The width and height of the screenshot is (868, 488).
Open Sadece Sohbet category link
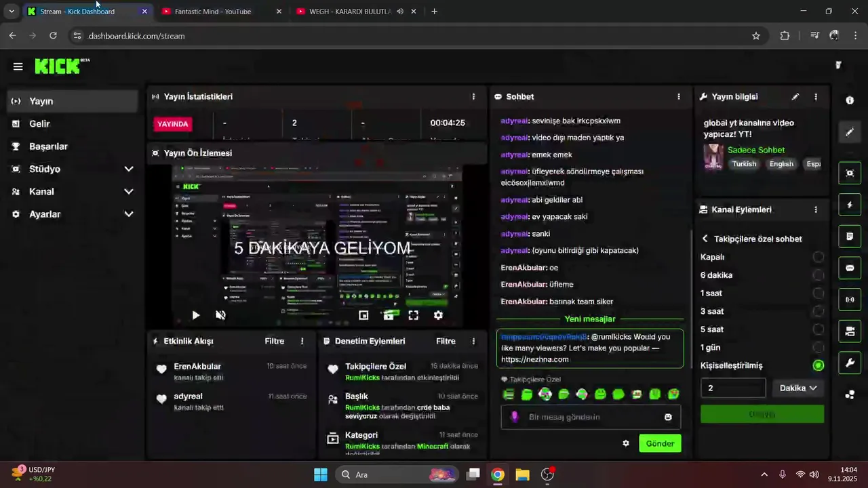[756, 150]
